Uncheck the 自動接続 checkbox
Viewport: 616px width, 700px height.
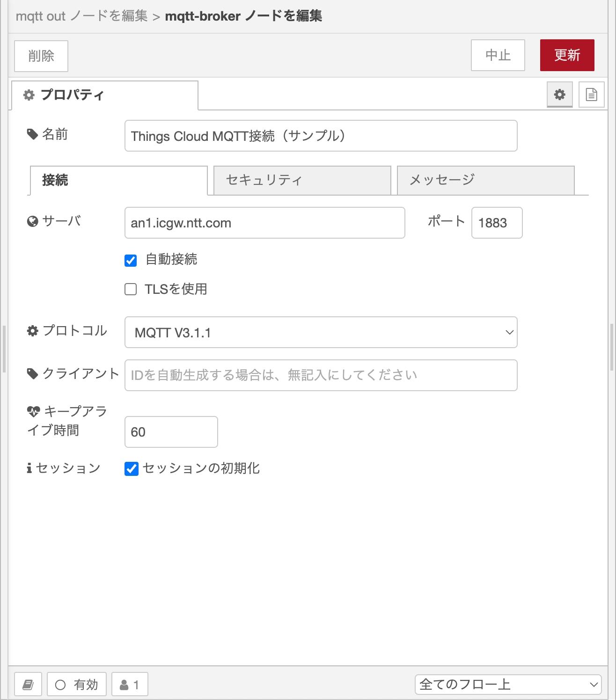click(x=131, y=260)
